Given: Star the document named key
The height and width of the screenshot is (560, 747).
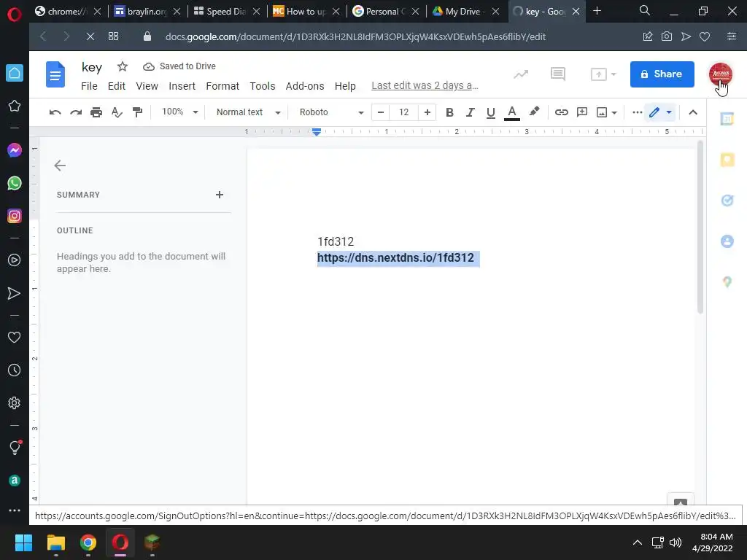Looking at the screenshot, I should tap(123, 66).
